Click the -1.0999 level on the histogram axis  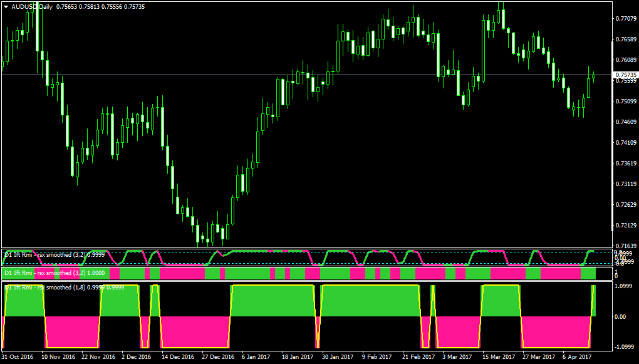[x=625, y=347]
